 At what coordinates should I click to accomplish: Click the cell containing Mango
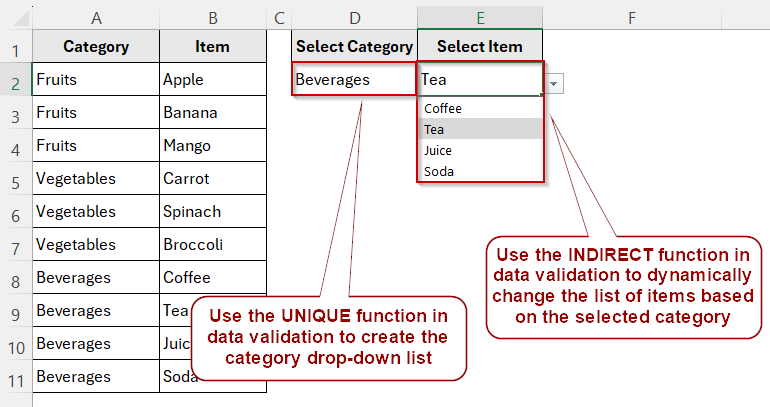213,145
